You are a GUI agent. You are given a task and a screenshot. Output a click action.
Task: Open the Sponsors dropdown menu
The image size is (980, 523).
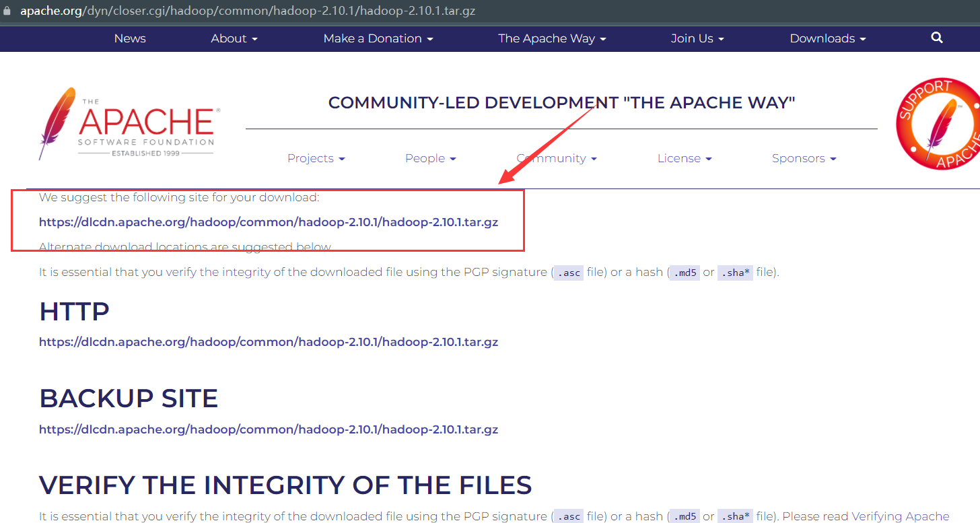point(804,158)
